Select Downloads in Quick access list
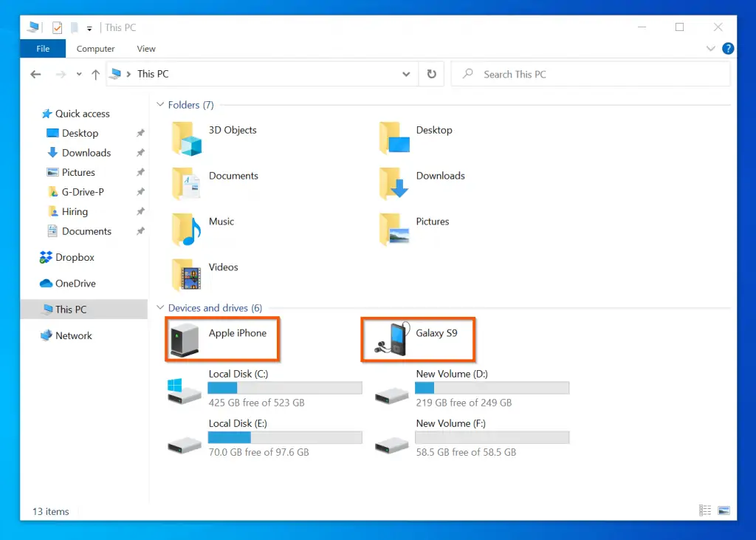Viewport: 756px width, 540px height. [86, 153]
